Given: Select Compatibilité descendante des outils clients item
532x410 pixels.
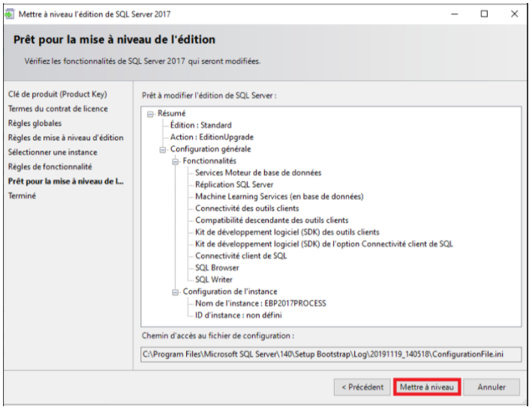Looking at the screenshot, I should [272, 220].
